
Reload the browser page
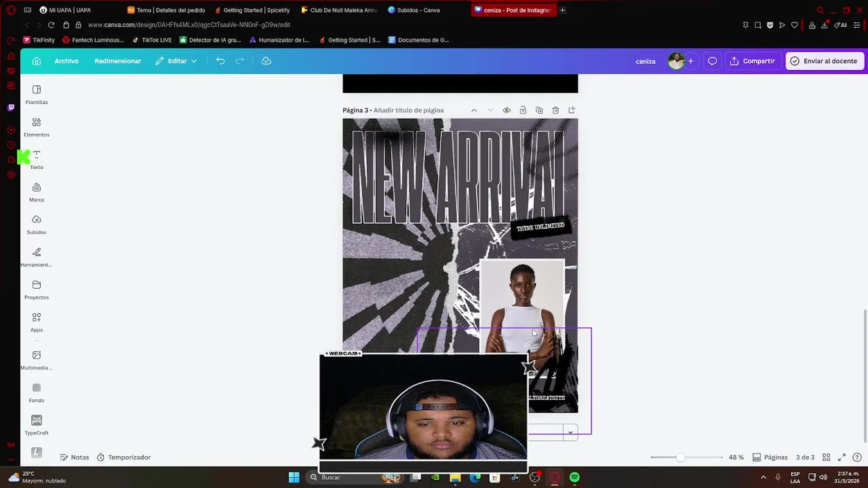coord(51,25)
